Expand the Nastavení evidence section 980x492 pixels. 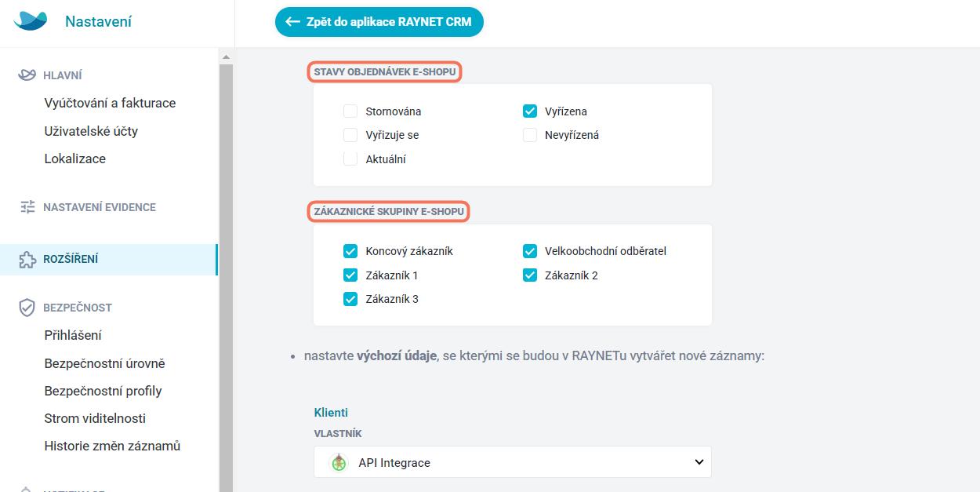click(100, 207)
